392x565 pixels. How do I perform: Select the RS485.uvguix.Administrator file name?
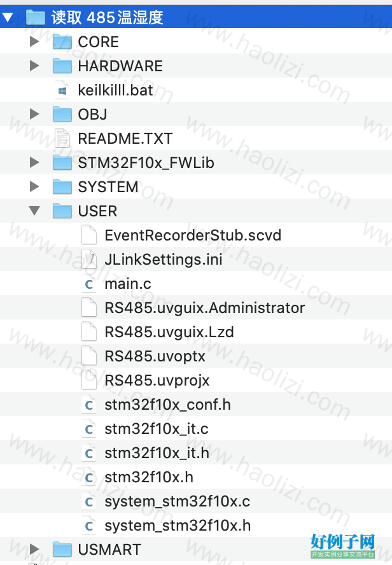click(205, 308)
